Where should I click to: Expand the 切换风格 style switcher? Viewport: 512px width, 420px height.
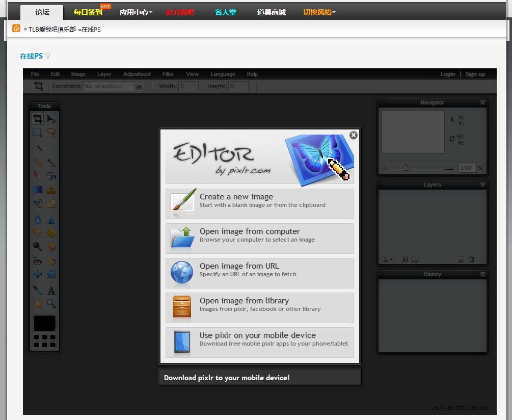tap(319, 12)
